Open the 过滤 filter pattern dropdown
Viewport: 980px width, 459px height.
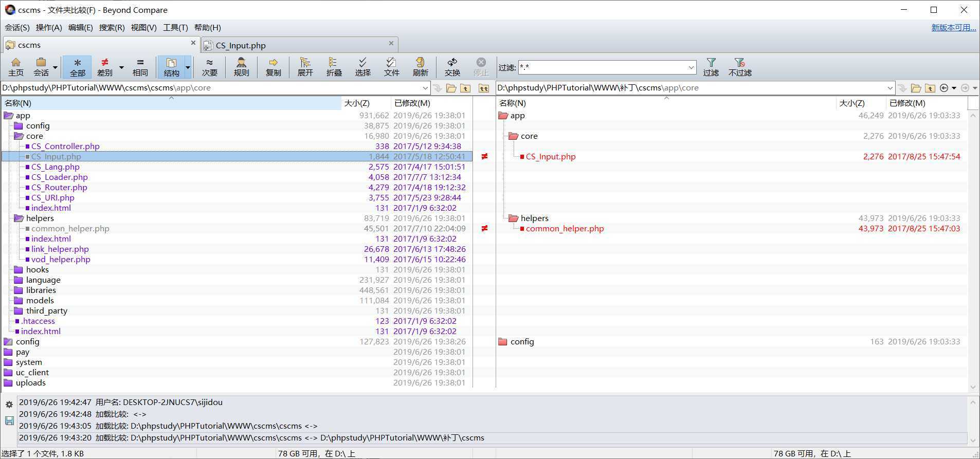click(x=691, y=67)
